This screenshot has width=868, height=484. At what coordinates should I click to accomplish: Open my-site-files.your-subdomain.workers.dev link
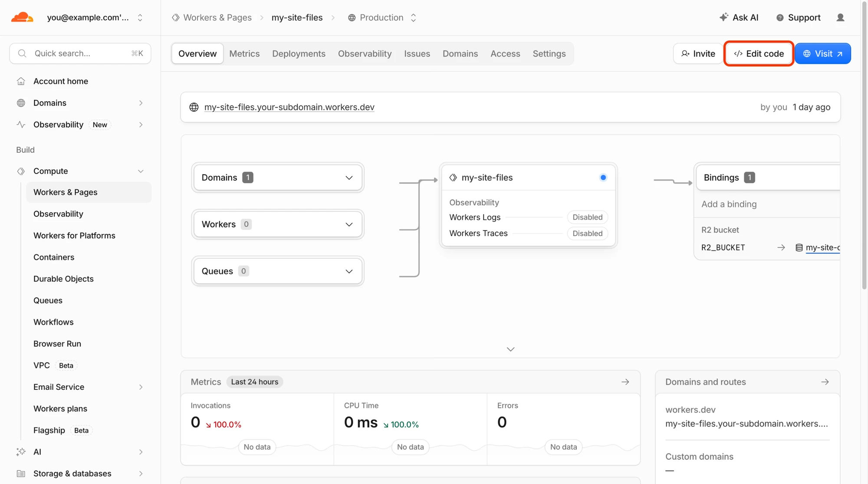pyautogui.click(x=289, y=107)
